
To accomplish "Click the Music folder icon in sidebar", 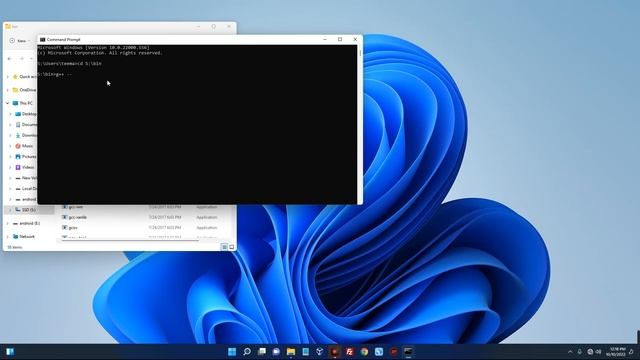I will pos(18,146).
